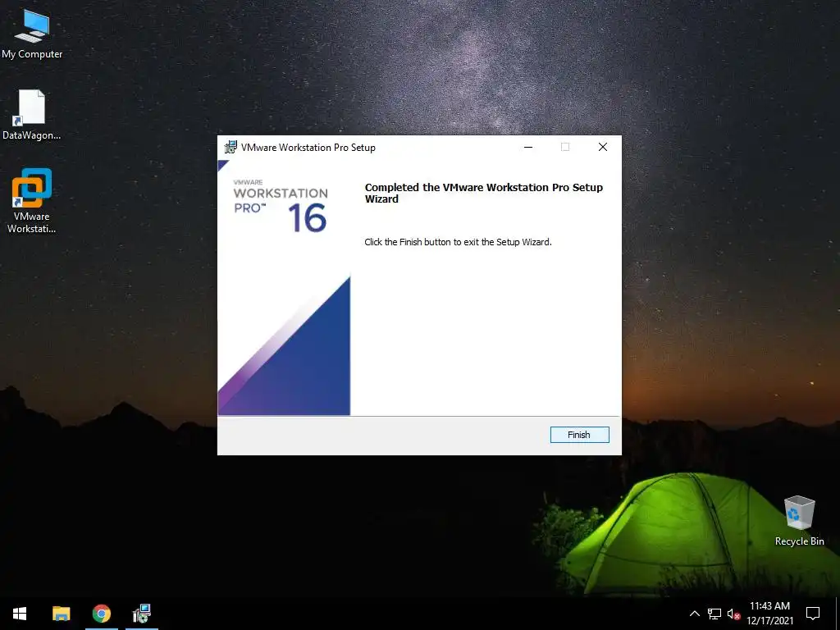Click the VMware installer taskbar icon
This screenshot has width=840, height=630.
click(142, 614)
